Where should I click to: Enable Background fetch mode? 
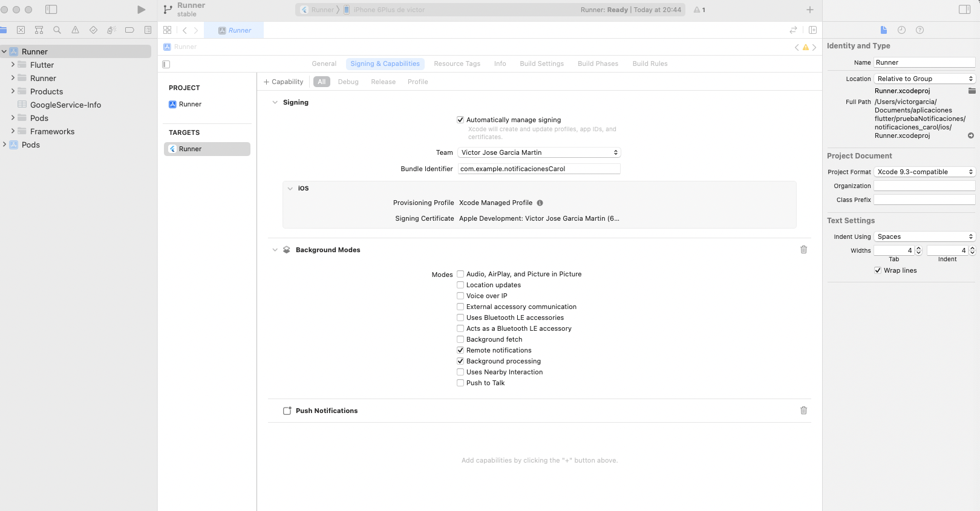pyautogui.click(x=460, y=339)
